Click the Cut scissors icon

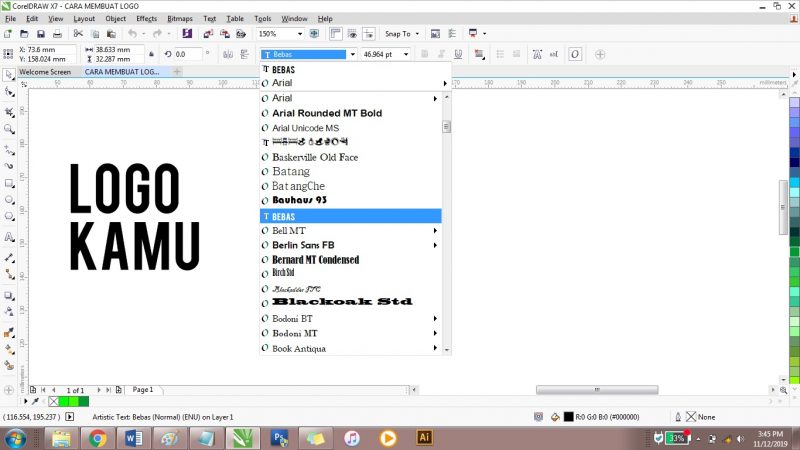pyautogui.click(x=78, y=34)
